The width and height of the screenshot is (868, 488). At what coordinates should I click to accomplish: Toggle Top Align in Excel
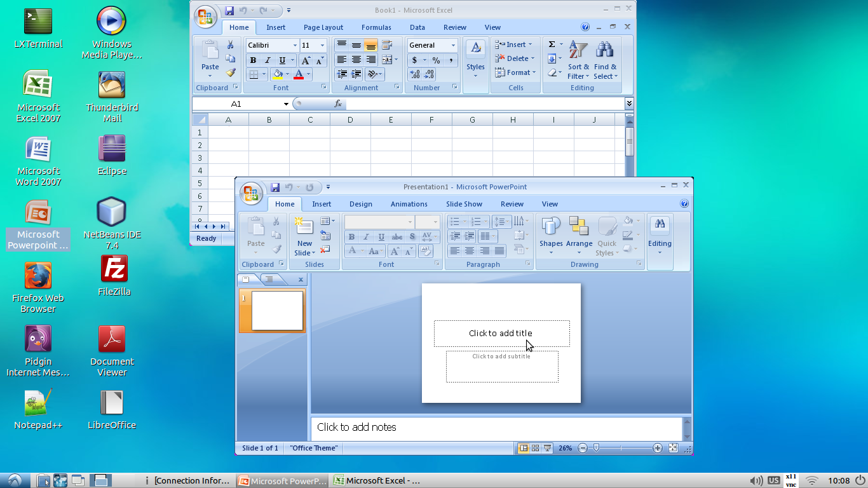[x=342, y=44]
